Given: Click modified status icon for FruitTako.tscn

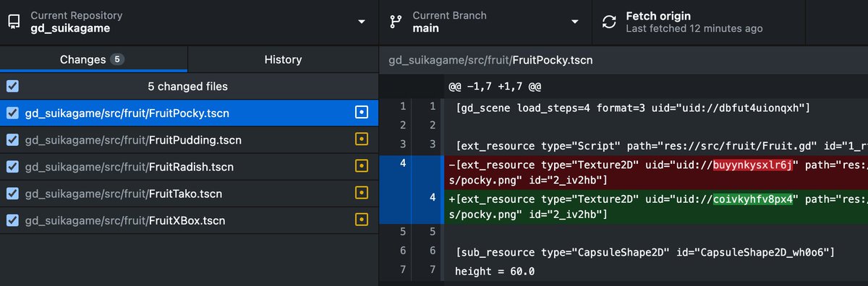Looking at the screenshot, I should 362,194.
